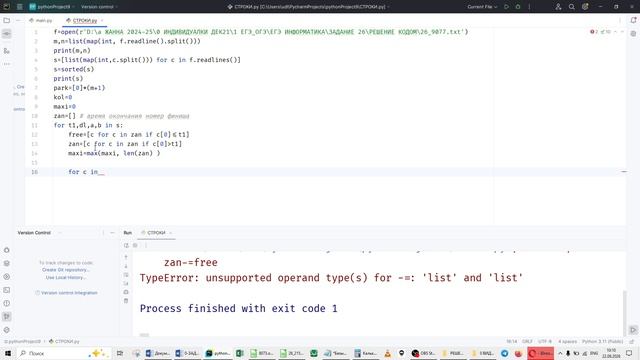Toggle scroll to end in Run console
The image size is (640, 360).
126,283
